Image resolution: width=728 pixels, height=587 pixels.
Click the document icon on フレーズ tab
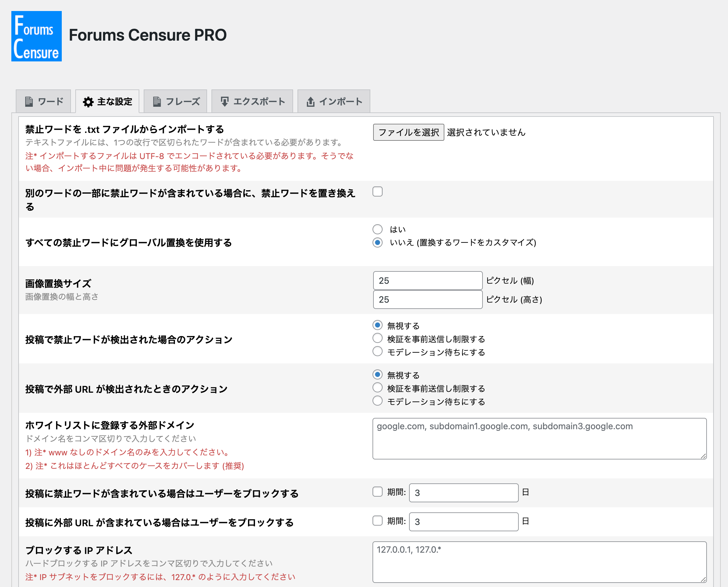(157, 101)
